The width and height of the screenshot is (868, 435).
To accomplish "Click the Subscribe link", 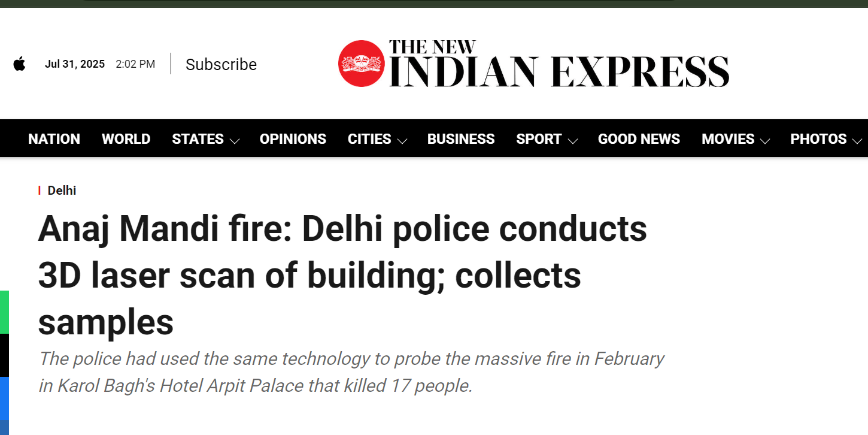I will coord(221,64).
